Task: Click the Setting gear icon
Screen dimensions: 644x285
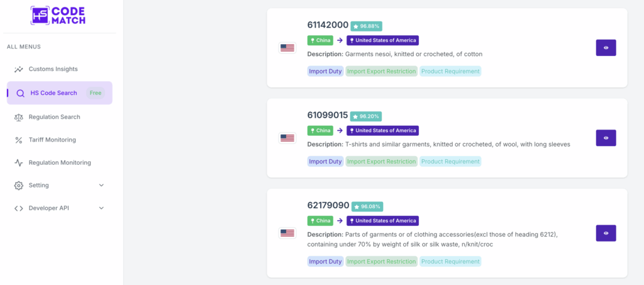Action: point(19,186)
